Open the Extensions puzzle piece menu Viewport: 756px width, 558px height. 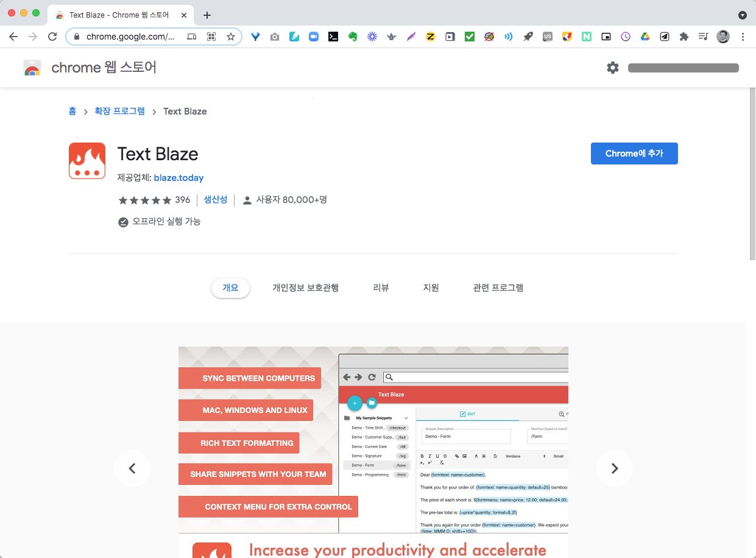[684, 37]
